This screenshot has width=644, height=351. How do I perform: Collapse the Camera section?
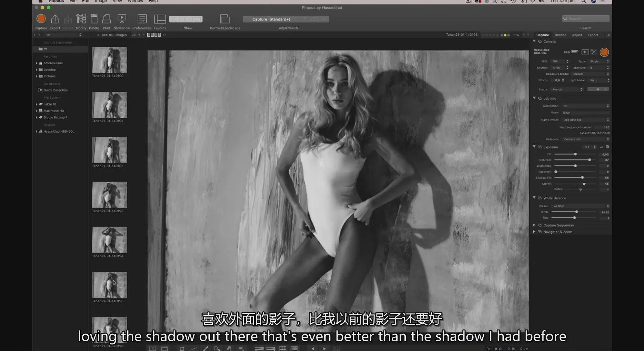[x=534, y=41]
